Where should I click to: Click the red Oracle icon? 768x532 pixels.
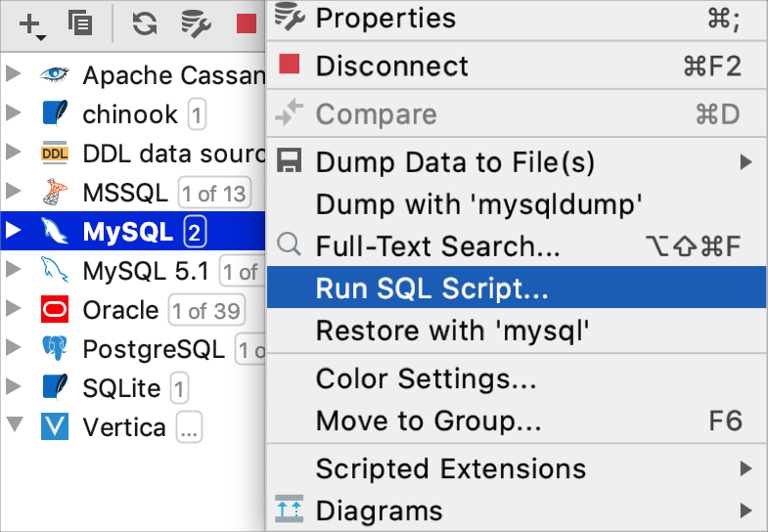click(55, 309)
